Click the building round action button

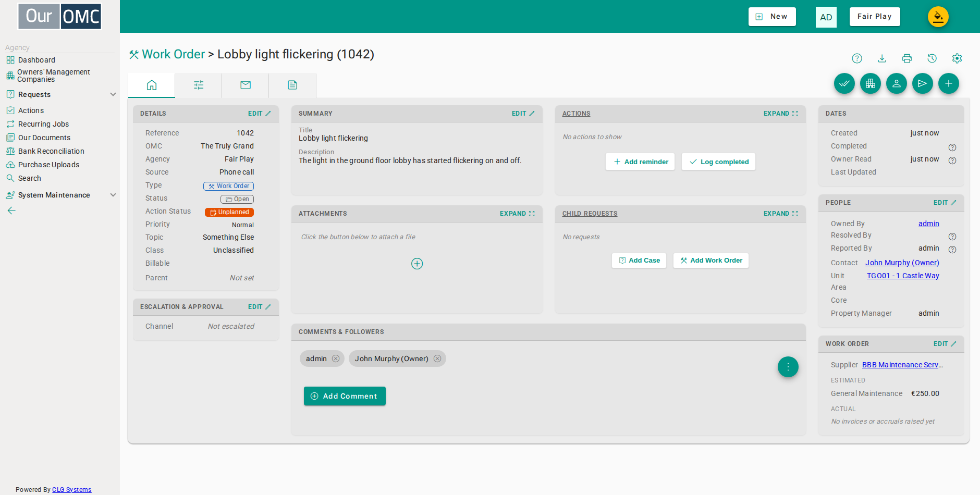(871, 83)
